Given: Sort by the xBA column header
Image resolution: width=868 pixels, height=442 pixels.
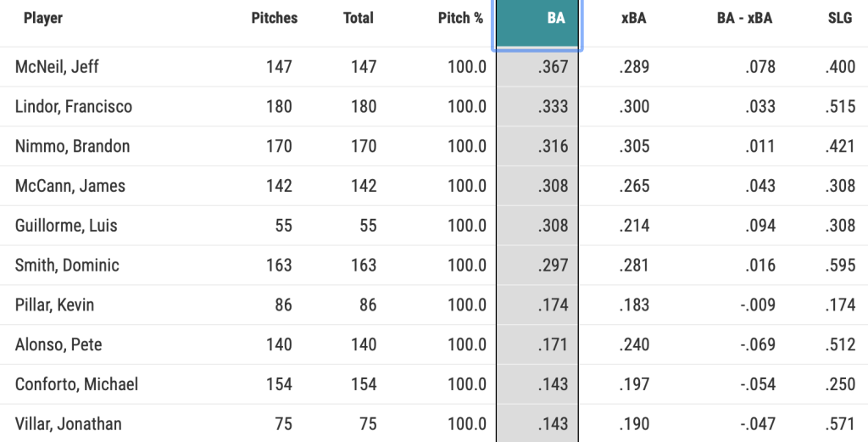Looking at the screenshot, I should pos(633,18).
